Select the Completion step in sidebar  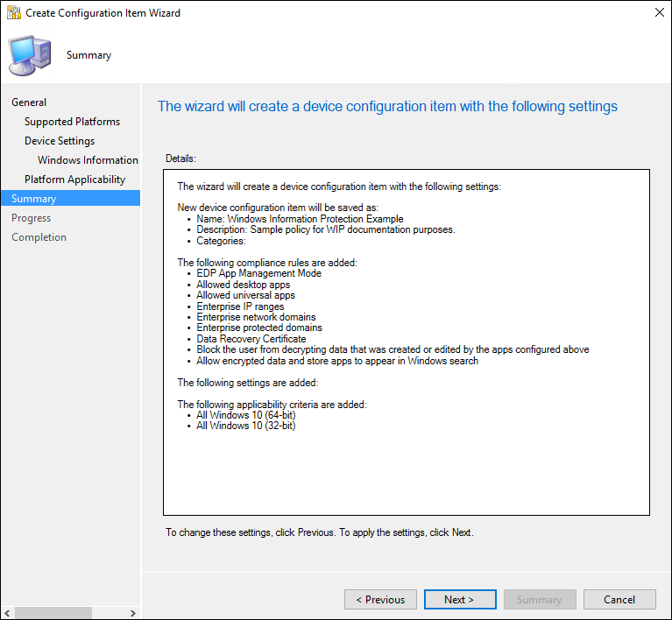coord(39,237)
